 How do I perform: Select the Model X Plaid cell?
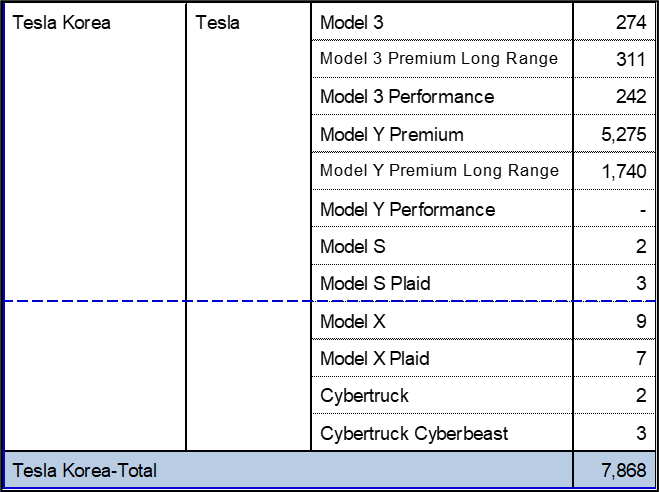[442, 358]
